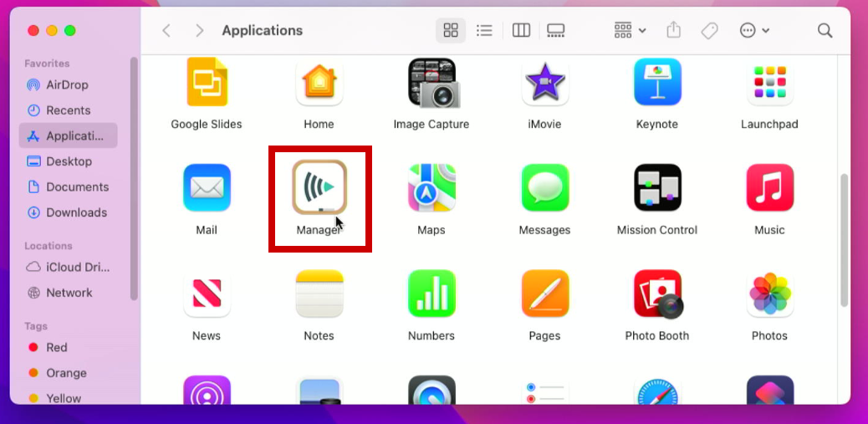Click the Applications window title

pyautogui.click(x=263, y=30)
